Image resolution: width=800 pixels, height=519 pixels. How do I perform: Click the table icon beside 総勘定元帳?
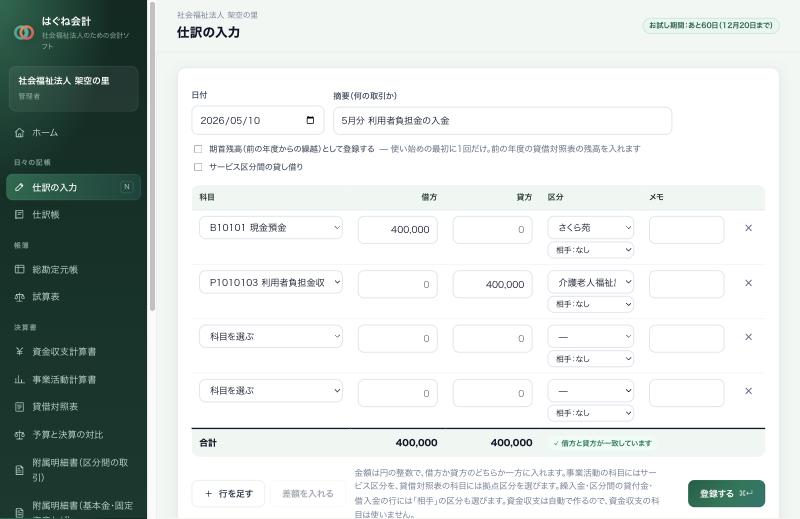click(x=19, y=269)
